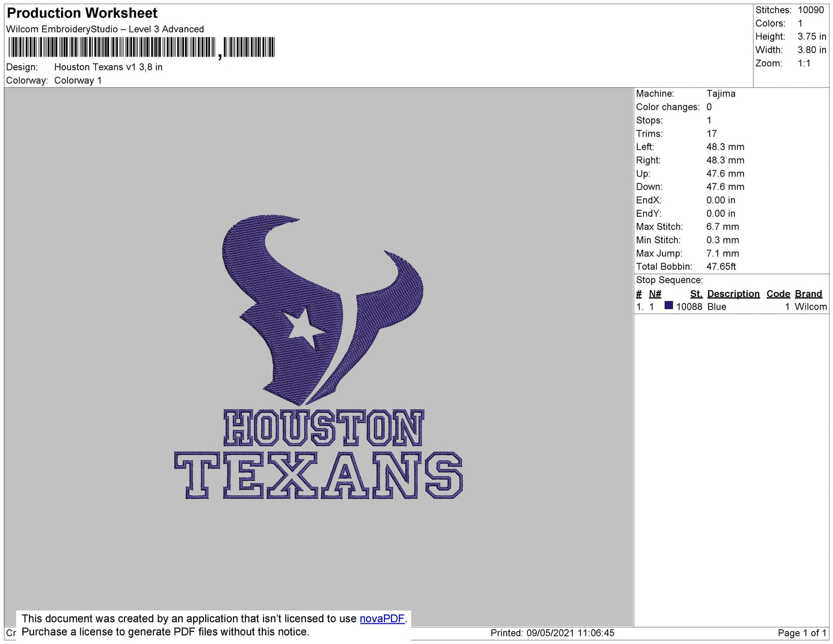Click the 'St.' column header
This screenshot has height=644, width=833.
(x=696, y=294)
